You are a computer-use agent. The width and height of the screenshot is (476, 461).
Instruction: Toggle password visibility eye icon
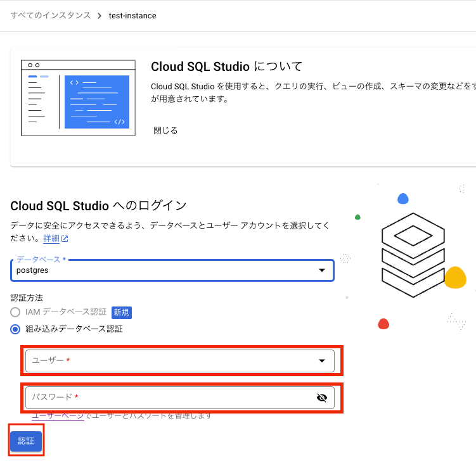click(322, 397)
